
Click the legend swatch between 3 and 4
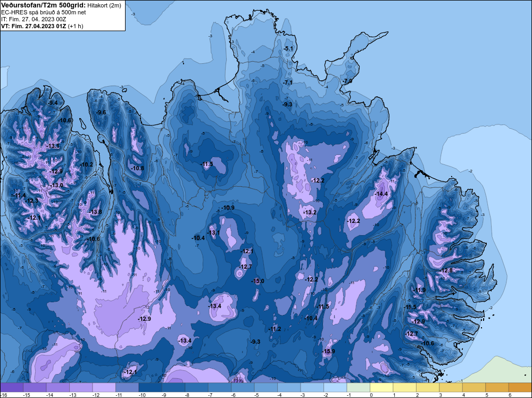pyautogui.click(x=451, y=387)
